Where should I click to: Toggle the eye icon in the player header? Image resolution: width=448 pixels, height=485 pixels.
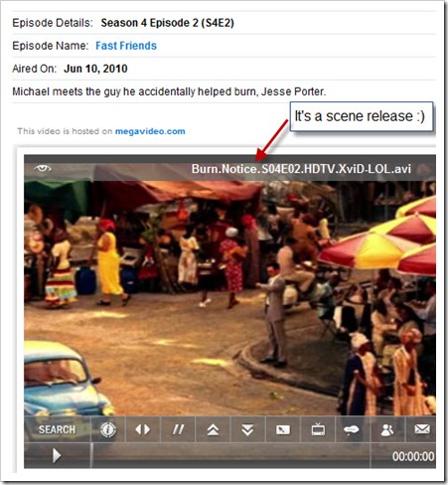pos(43,168)
